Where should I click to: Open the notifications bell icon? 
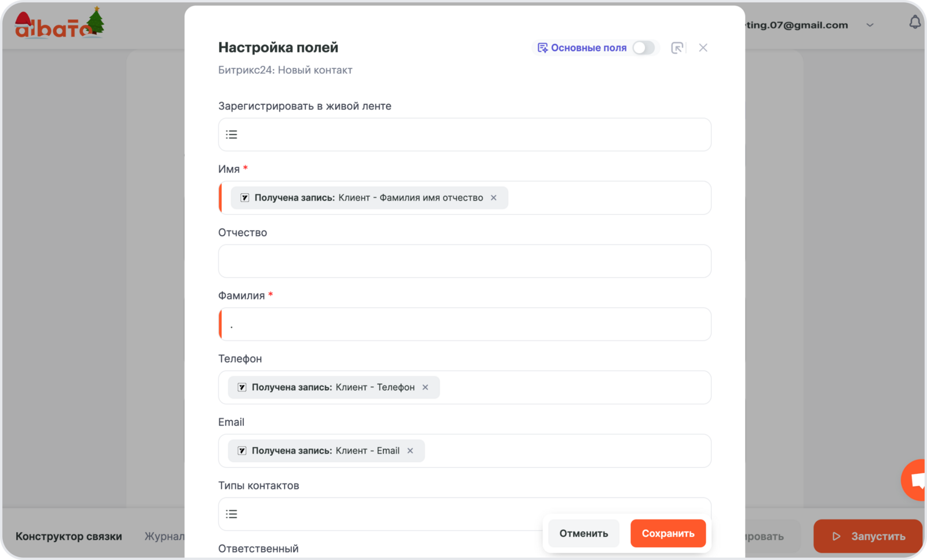coord(915,23)
